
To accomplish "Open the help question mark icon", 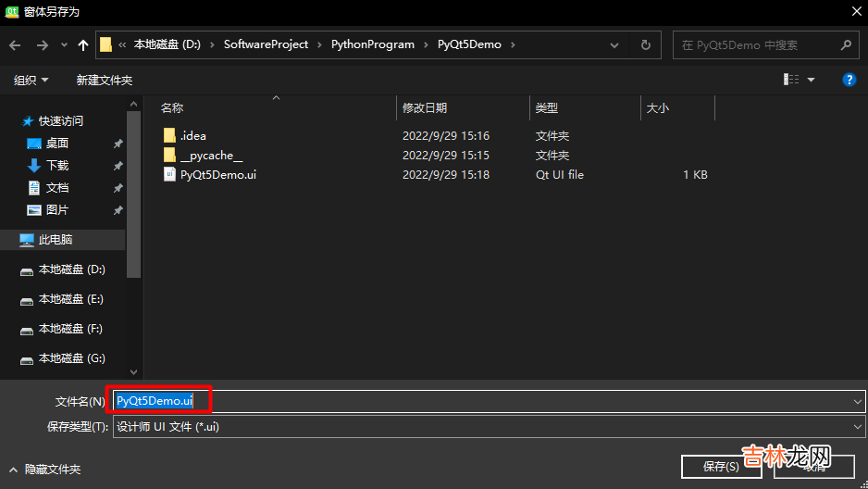I will tap(849, 81).
